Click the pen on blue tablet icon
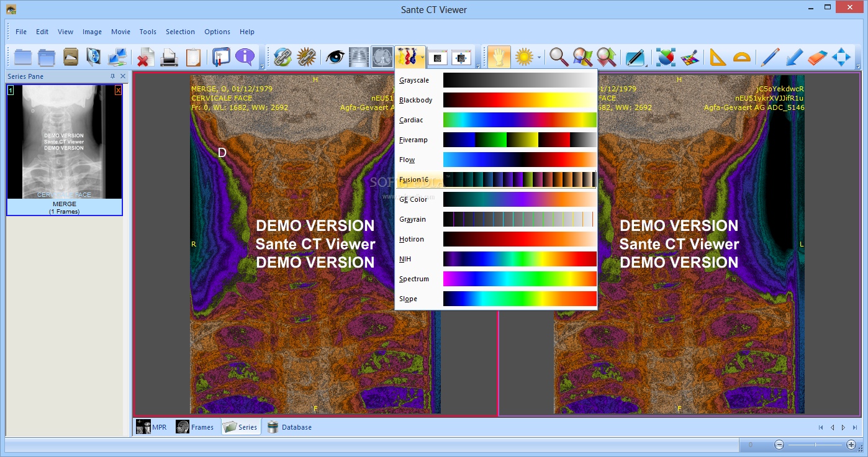 [635, 57]
